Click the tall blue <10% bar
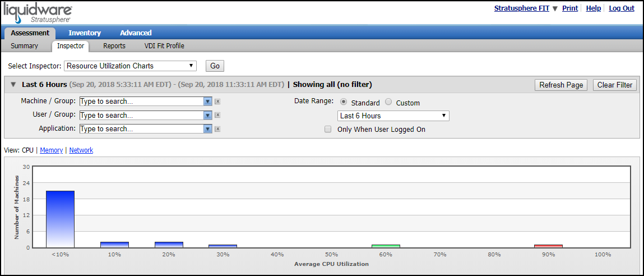The image size is (644, 276). [60, 219]
